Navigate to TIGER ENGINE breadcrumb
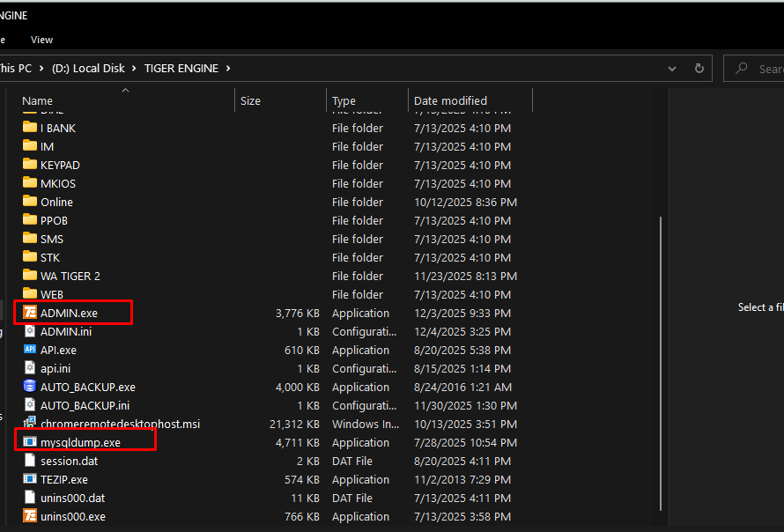The image size is (784, 532). pyautogui.click(x=181, y=69)
